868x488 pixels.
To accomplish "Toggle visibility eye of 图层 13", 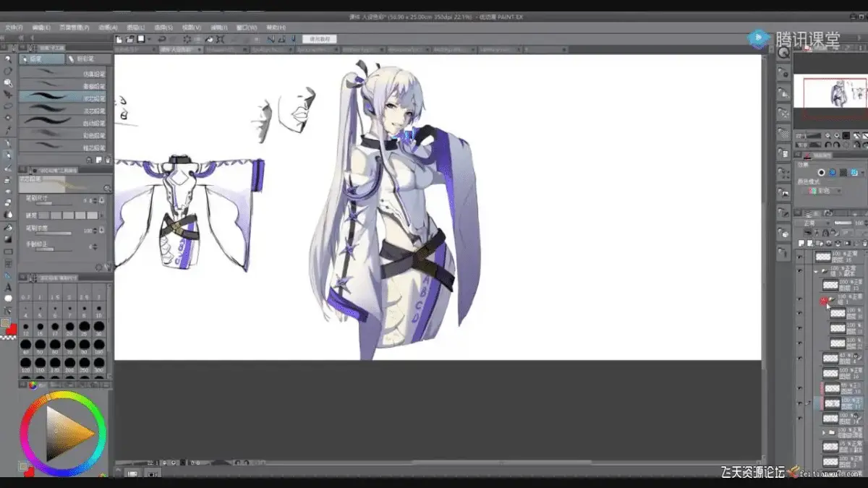I will pyautogui.click(x=799, y=285).
